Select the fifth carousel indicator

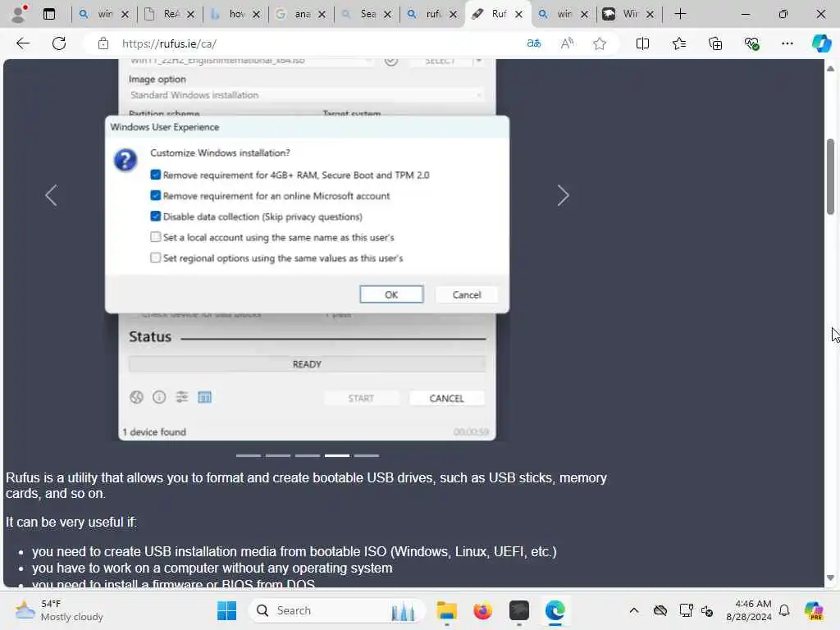(x=367, y=455)
